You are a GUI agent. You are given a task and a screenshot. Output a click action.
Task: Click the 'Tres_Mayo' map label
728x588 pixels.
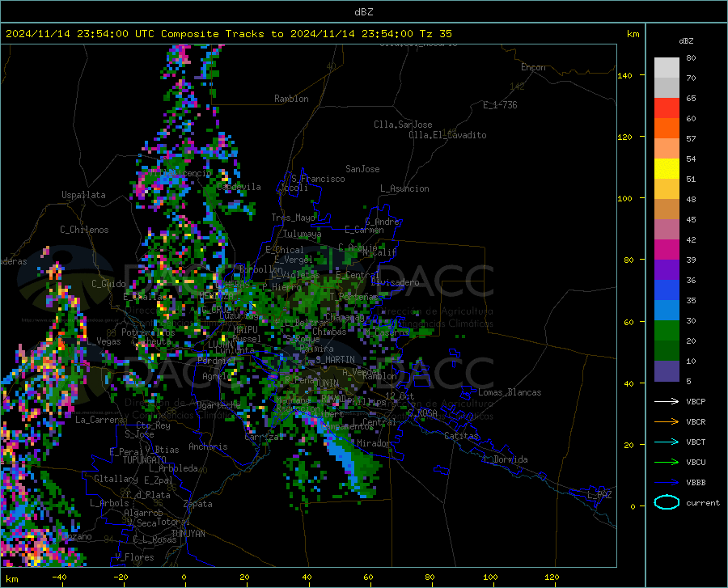point(293,218)
